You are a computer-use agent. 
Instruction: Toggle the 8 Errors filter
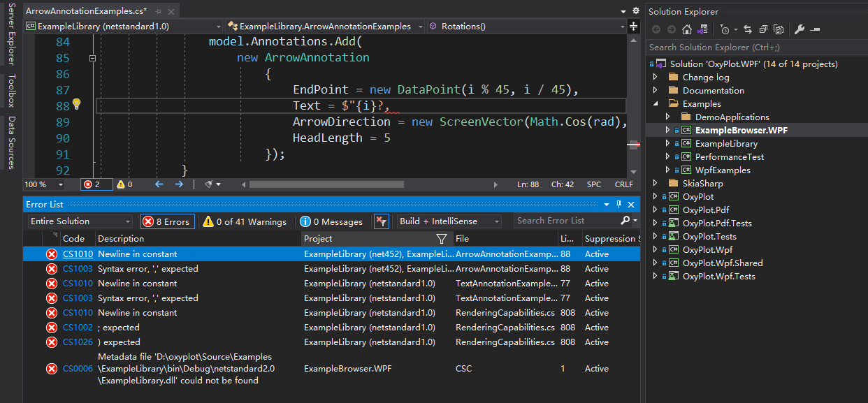pyautogui.click(x=168, y=221)
